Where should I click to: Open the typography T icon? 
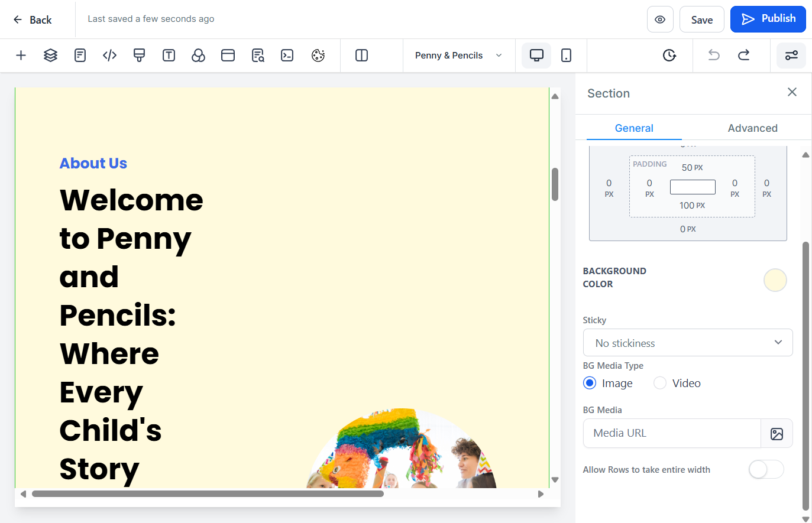[169, 56]
